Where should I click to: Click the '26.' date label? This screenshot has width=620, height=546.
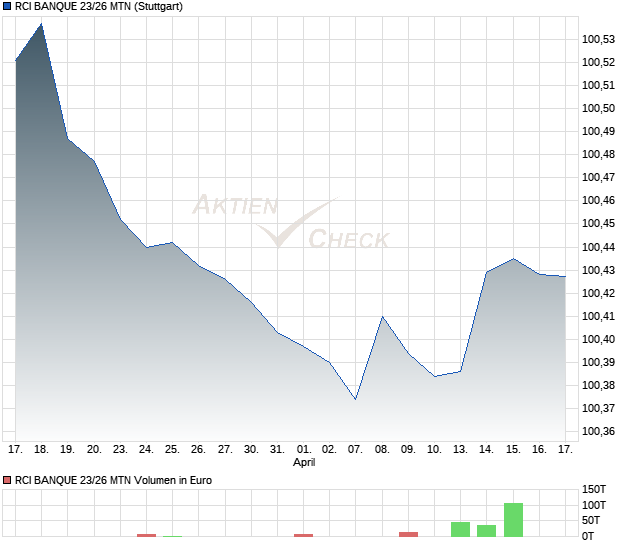click(198, 450)
